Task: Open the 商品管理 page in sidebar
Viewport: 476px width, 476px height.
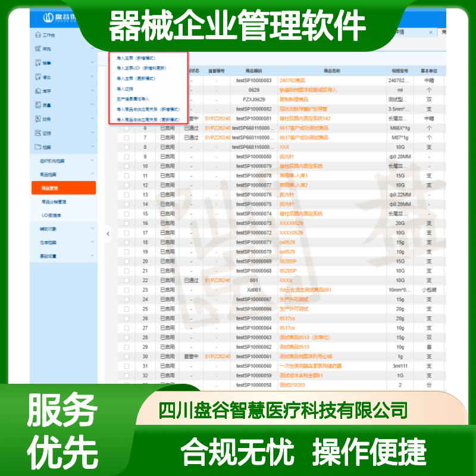Action: [64, 188]
